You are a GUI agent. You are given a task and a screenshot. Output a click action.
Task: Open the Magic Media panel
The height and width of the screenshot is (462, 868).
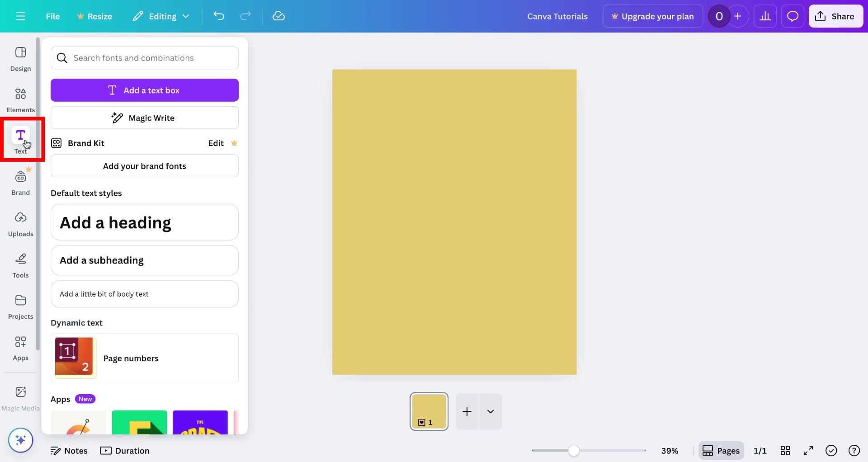click(20, 396)
